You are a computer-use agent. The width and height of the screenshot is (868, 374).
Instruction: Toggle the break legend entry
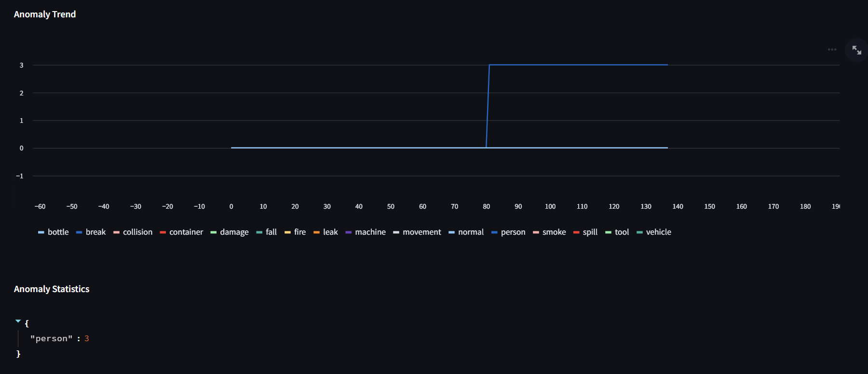coord(91,232)
